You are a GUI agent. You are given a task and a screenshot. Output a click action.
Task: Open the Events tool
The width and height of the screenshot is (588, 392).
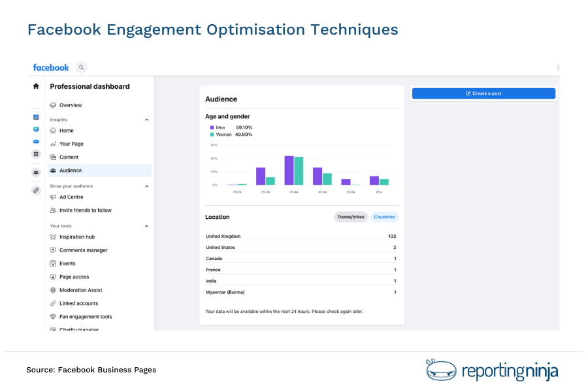pos(66,263)
